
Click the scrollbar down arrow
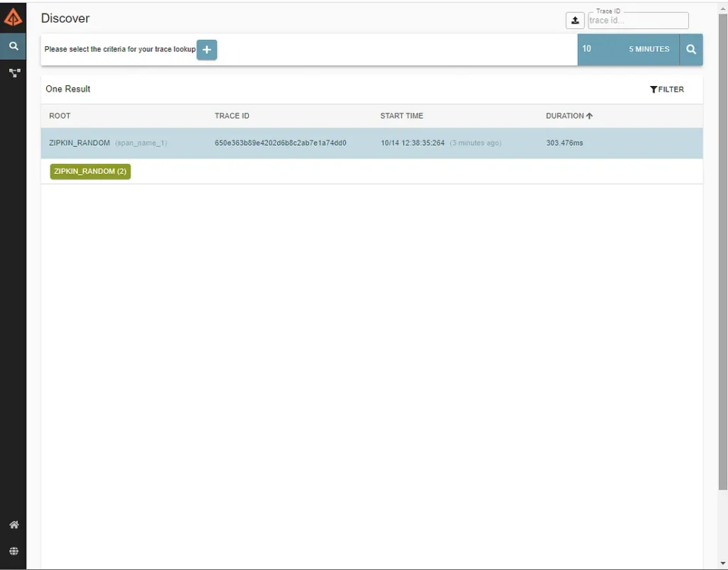point(722,564)
